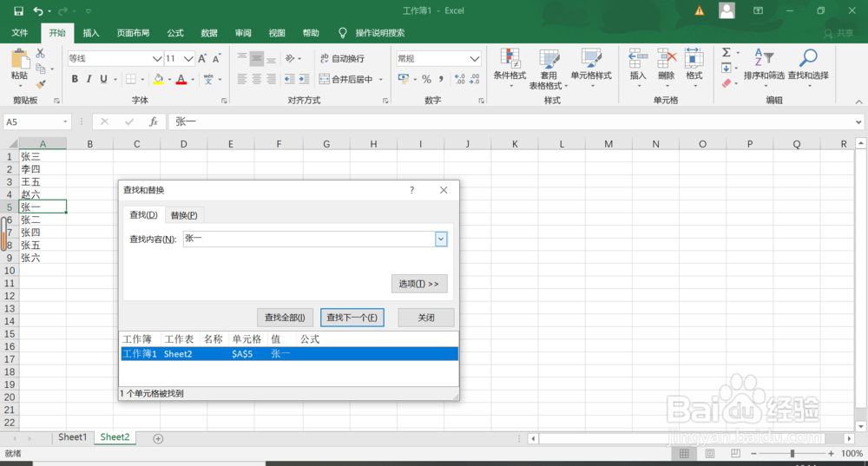The height and width of the screenshot is (466, 868).
Task: Toggle Bold formatting
Action: 75,79
